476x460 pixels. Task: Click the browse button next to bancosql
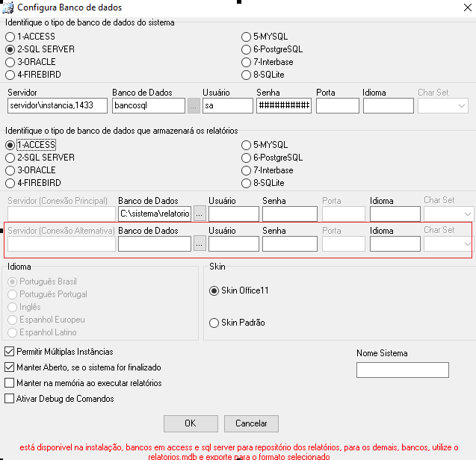click(x=194, y=105)
